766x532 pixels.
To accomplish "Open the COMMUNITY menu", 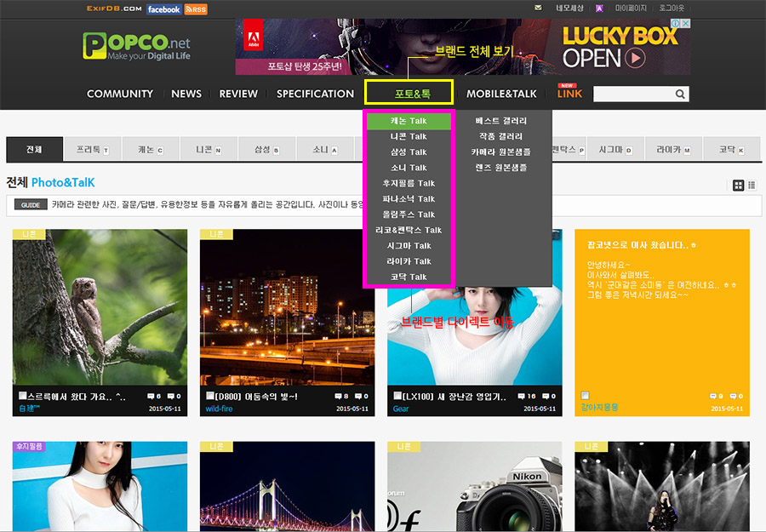I will (120, 94).
